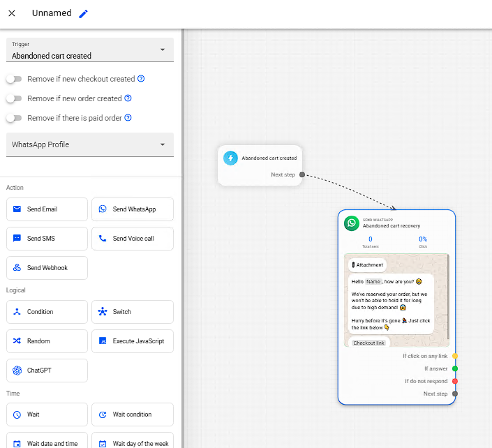The height and width of the screenshot is (448, 492).
Task: Close the automation editor
Action: pyautogui.click(x=12, y=13)
